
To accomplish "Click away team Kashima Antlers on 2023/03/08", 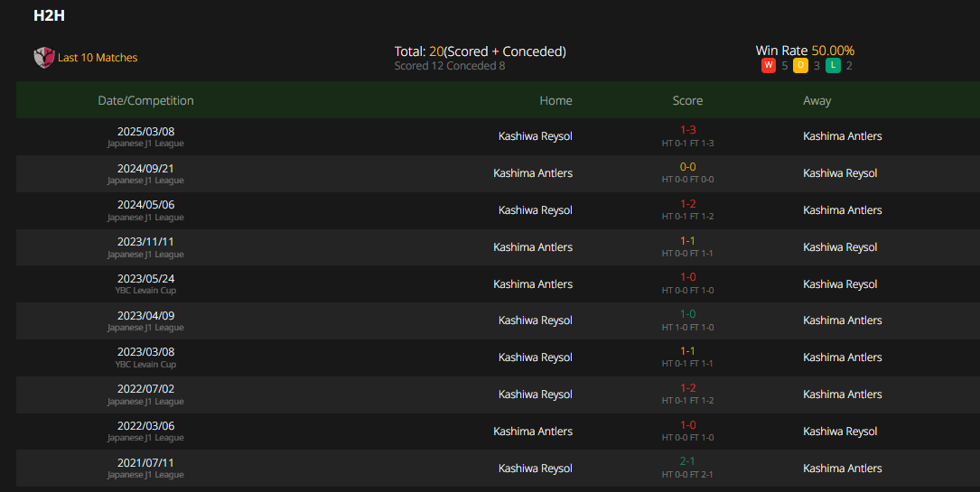I will coord(843,357).
